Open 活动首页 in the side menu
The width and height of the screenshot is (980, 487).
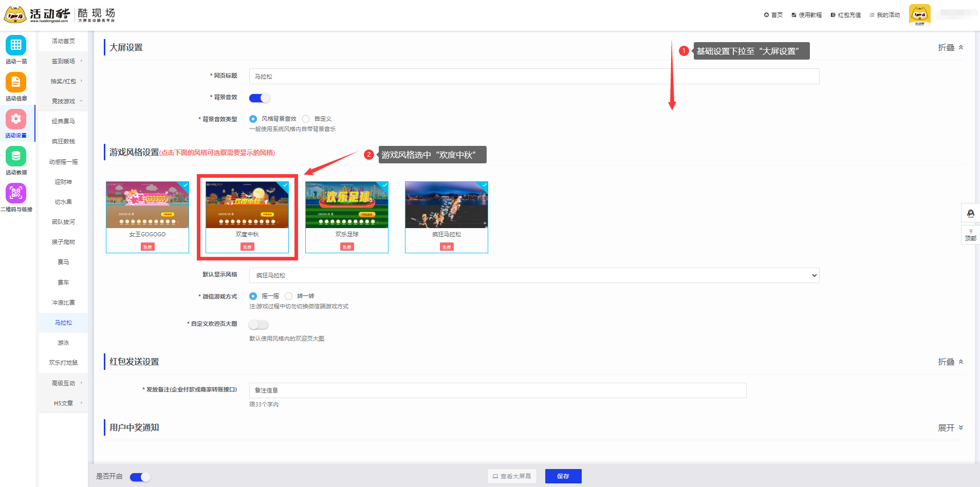[63, 41]
